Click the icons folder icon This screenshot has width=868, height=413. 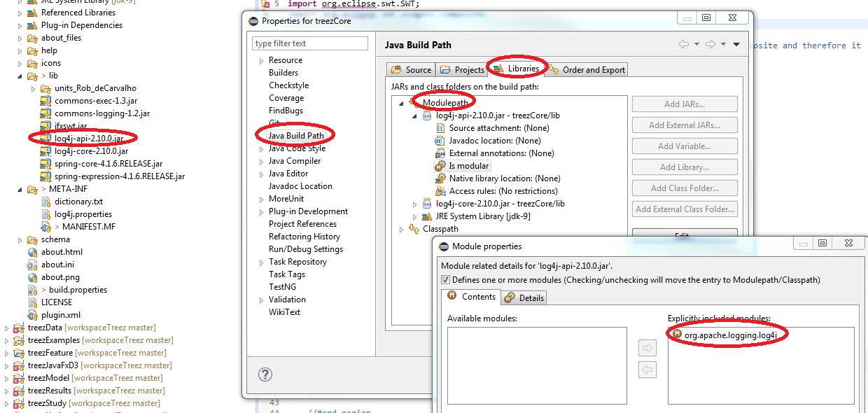tap(33, 63)
